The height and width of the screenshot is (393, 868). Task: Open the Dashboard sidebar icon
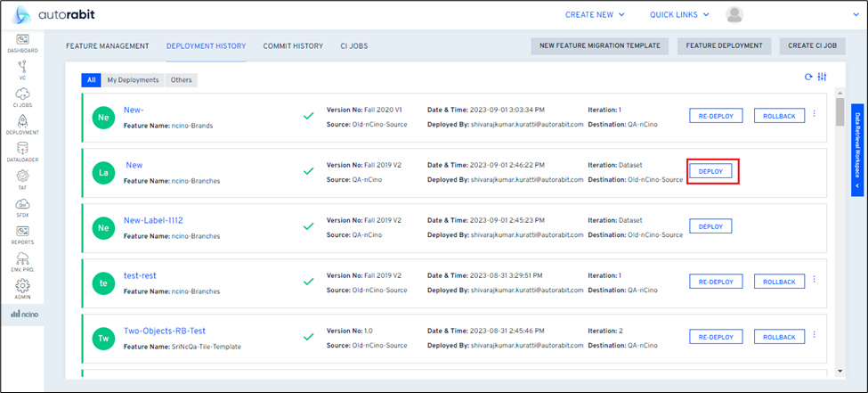pyautogui.click(x=22, y=41)
